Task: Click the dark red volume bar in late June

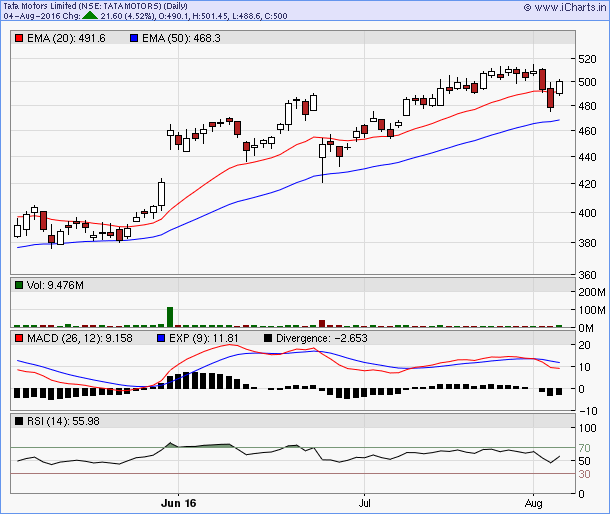Action: [x=322, y=324]
